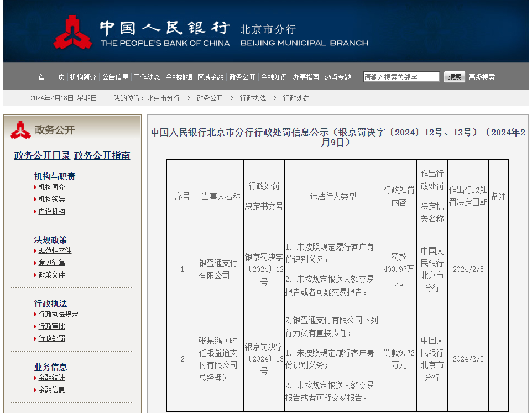Click the 行政执法 sidebar section heading
The height and width of the screenshot is (413, 532).
pos(50,304)
